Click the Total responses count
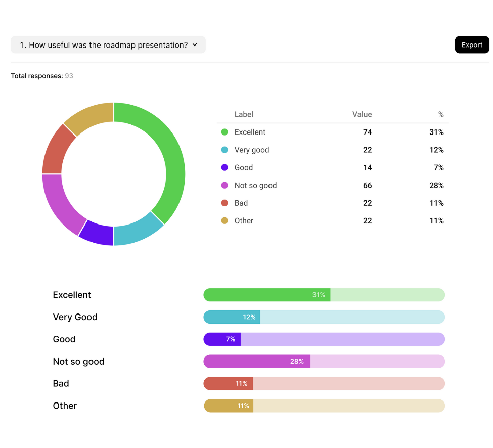Image resolution: width=493 pixels, height=448 pixels. tap(69, 76)
